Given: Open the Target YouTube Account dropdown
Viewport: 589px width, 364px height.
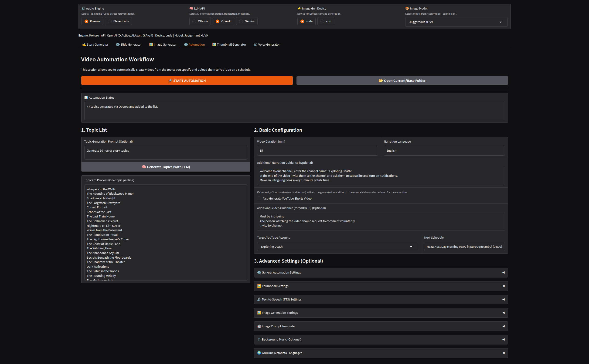Looking at the screenshot, I should tap(337, 247).
